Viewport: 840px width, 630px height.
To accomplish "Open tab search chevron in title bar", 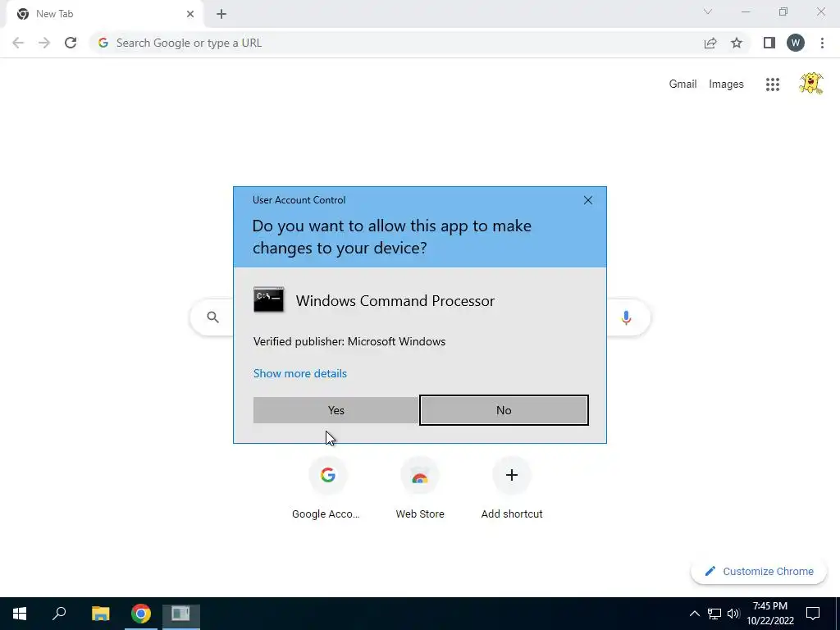I will (x=708, y=11).
